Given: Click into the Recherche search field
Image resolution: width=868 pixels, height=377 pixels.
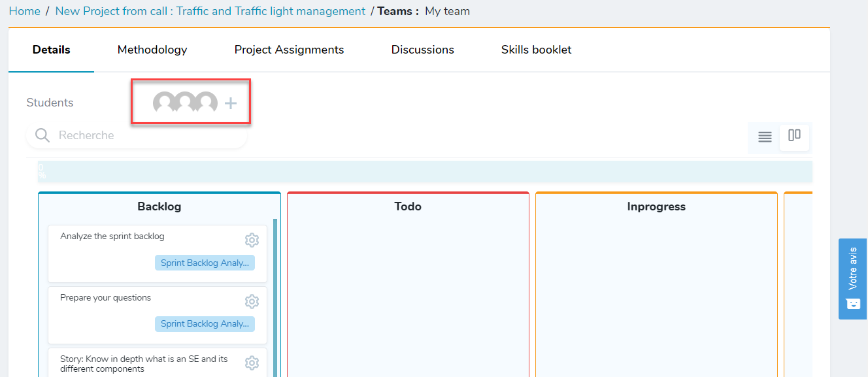Looking at the screenshot, I should (137, 135).
